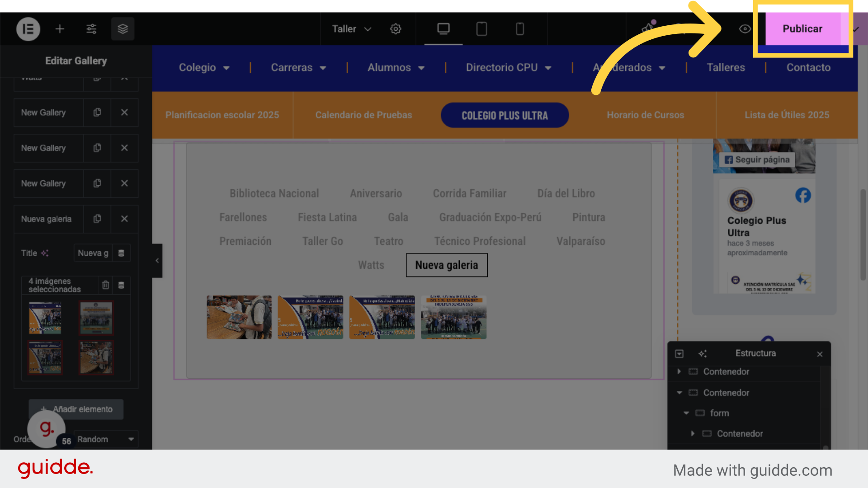Image resolution: width=868 pixels, height=488 pixels.
Task: Collapse the Nueva galeria item row
Action: (48, 219)
